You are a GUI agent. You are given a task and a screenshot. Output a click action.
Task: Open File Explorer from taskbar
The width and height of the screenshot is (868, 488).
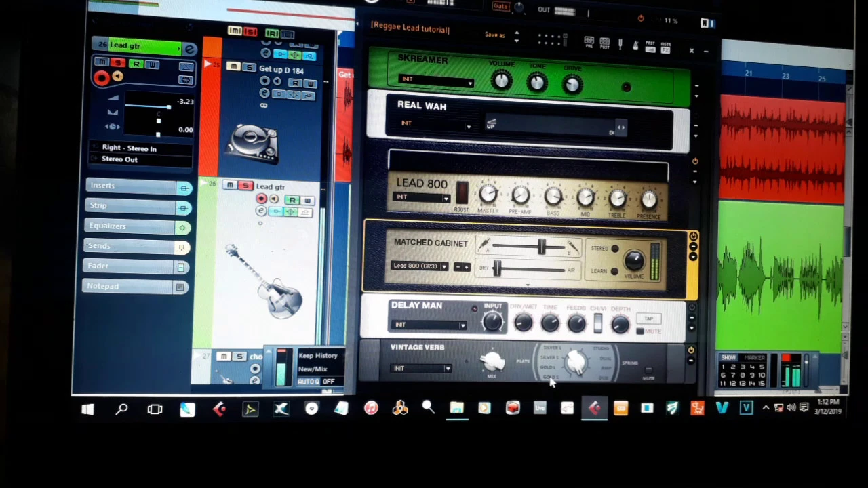pyautogui.click(x=456, y=408)
